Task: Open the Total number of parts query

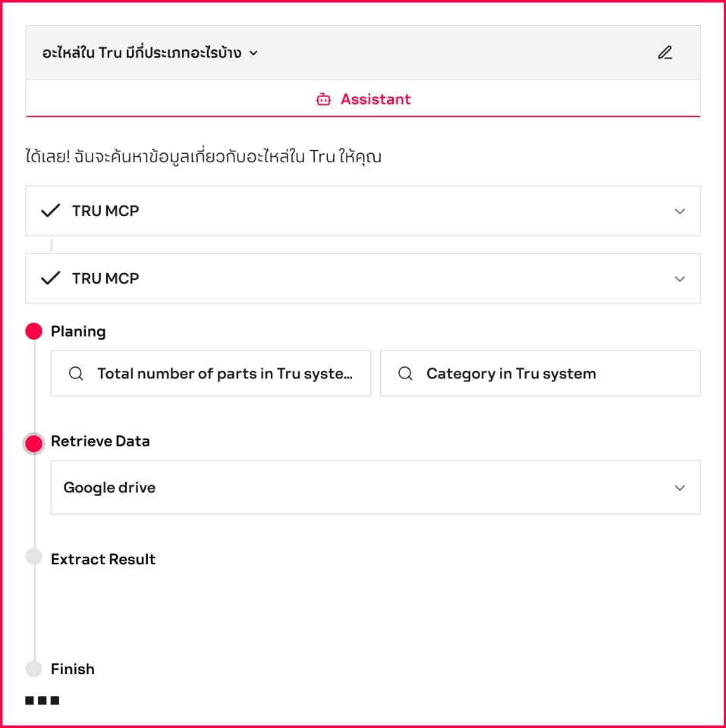Action: [x=224, y=374]
